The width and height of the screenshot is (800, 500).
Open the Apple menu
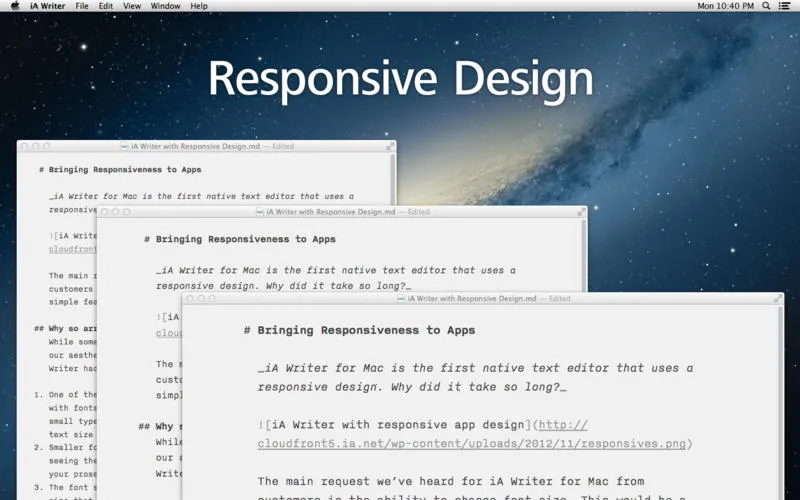coord(14,6)
